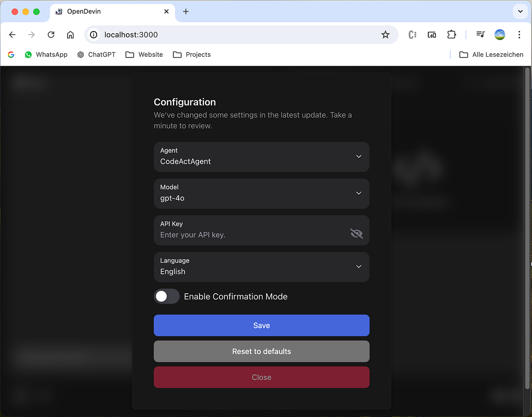Open the browser extensions puzzle icon
Viewport: 532px width, 417px height.
click(451, 34)
